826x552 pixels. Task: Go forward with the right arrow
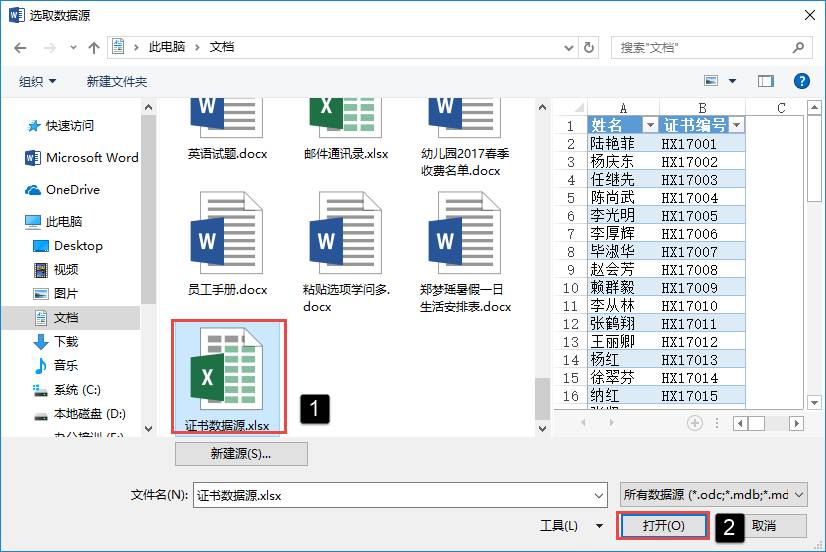tap(50, 48)
